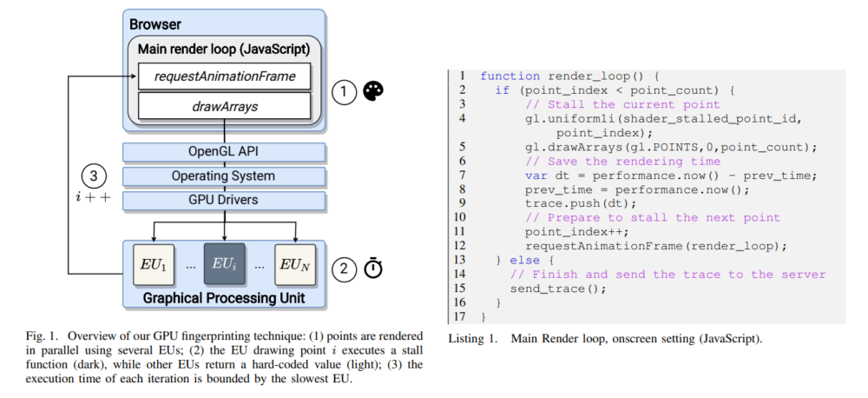Click the EU 1 execution unit box
This screenshot has width=868, height=398.
tap(154, 264)
